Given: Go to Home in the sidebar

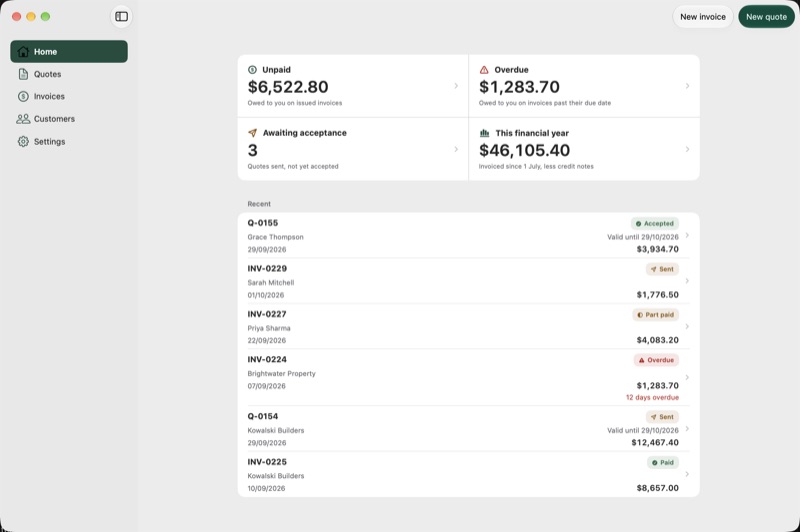Looking at the screenshot, I should tap(69, 52).
